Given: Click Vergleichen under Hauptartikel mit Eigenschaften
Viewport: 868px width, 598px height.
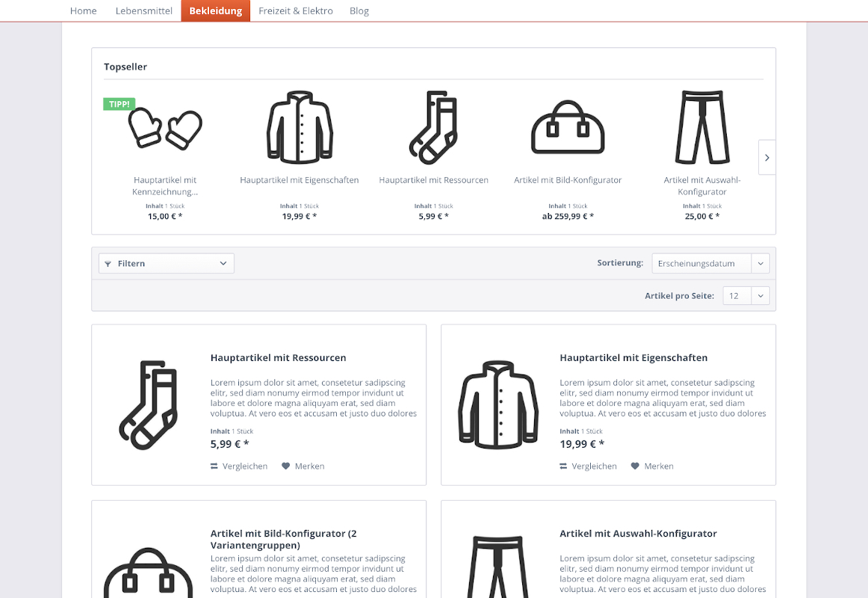Looking at the screenshot, I should pos(594,466).
